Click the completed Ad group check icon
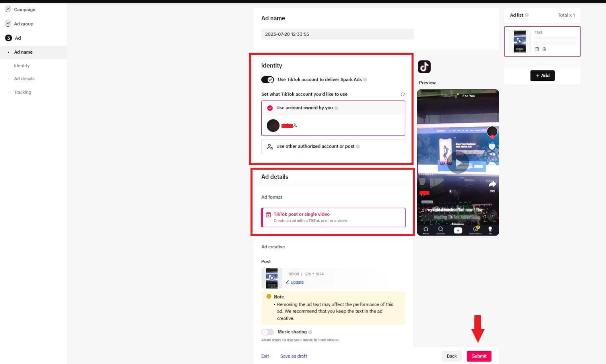 pos(8,23)
